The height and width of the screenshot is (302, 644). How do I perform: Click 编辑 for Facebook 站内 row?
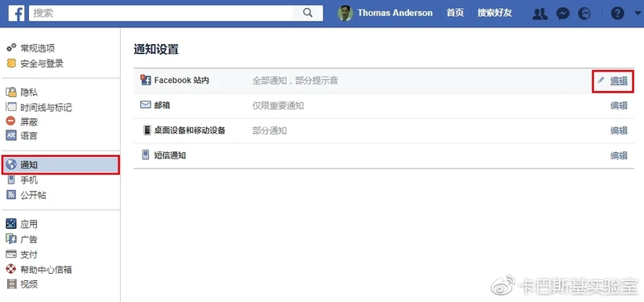pyautogui.click(x=619, y=81)
